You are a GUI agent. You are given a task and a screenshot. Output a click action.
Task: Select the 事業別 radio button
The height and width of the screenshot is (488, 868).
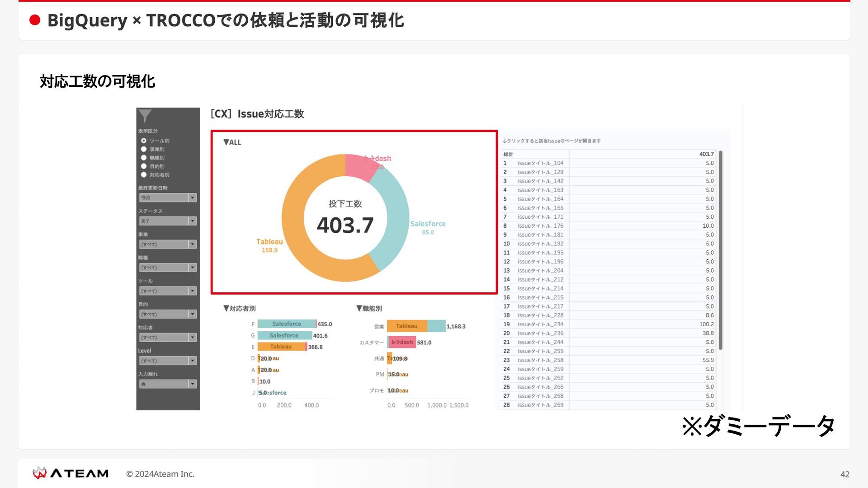(144, 149)
